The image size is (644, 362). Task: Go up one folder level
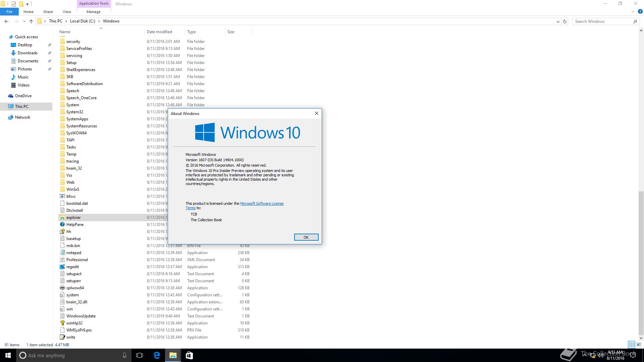31,21
